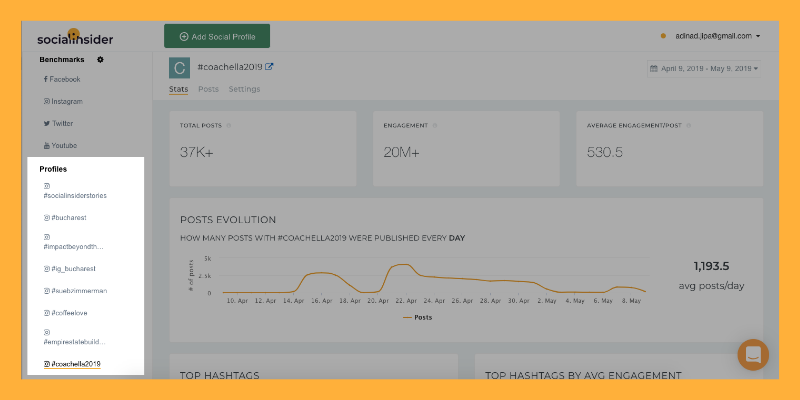This screenshot has height=400, width=800.
Task: Click the Add Social Profile button
Action: (217, 36)
